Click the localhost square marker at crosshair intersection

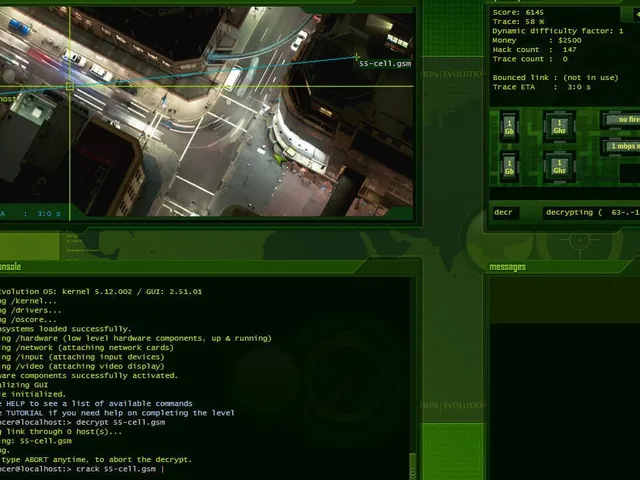(70, 86)
